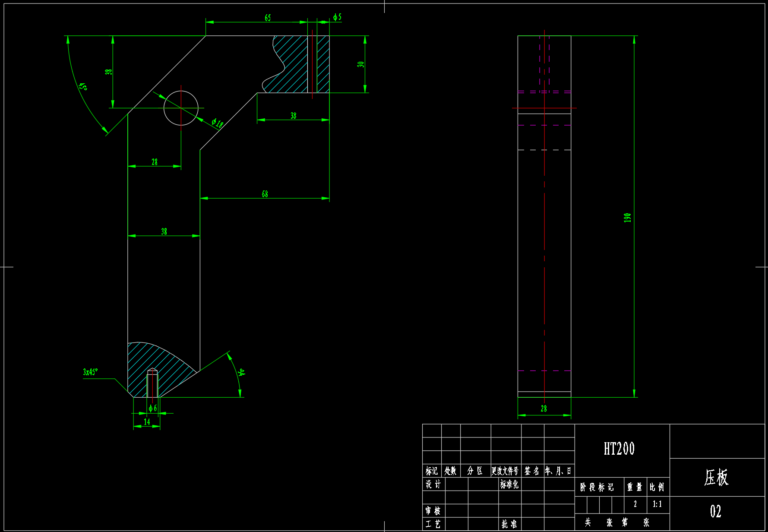Click the ϕ6 hole dimension label
The width and height of the screenshot is (768, 532).
point(152,408)
